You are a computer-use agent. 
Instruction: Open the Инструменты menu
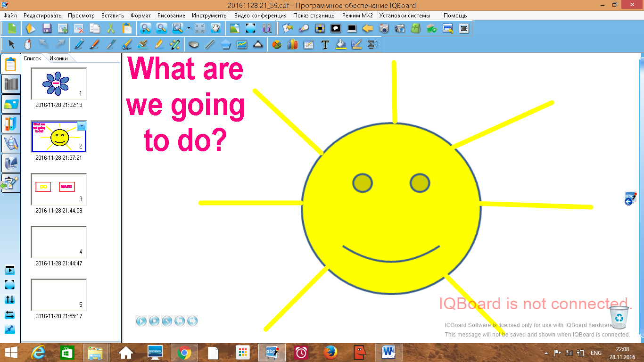[x=210, y=16]
